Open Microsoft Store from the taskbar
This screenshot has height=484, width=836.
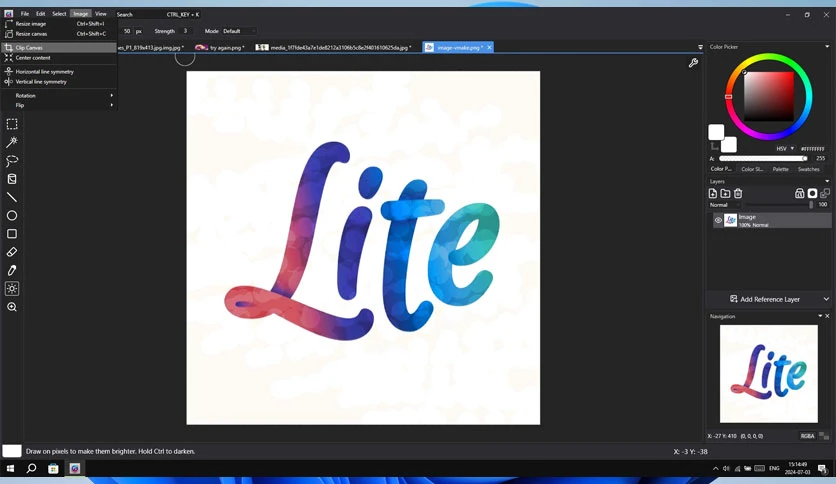click(x=53, y=469)
